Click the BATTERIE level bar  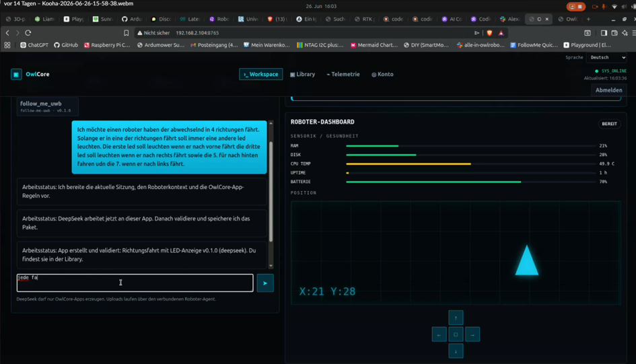(x=471, y=182)
